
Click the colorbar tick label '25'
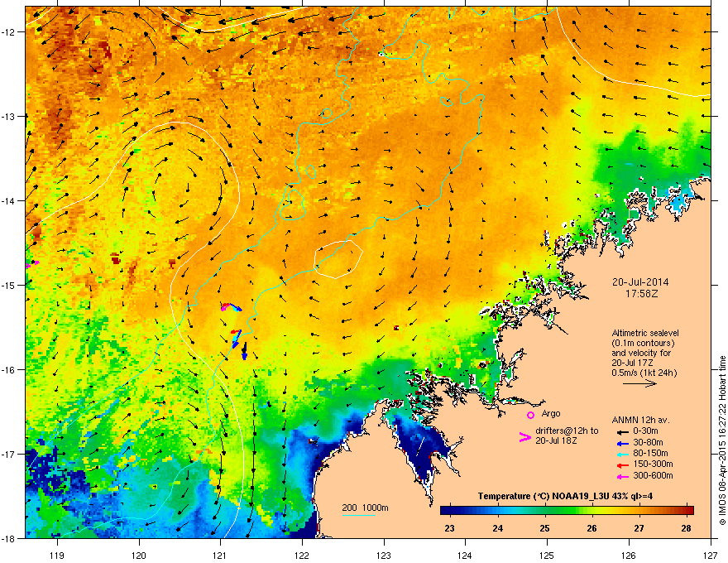[544, 528]
